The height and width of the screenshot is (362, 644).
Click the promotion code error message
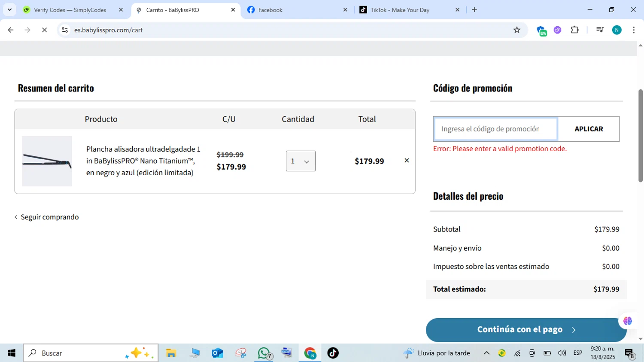pyautogui.click(x=500, y=149)
